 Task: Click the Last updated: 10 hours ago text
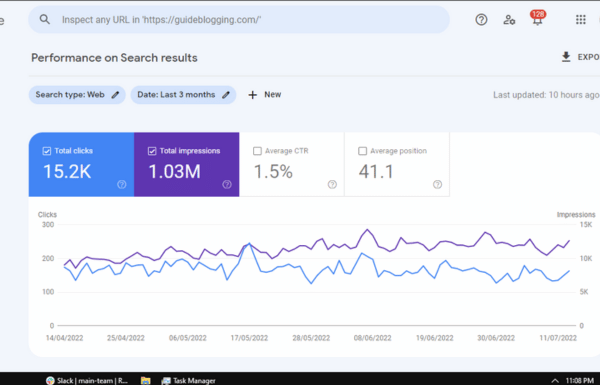[546, 95]
